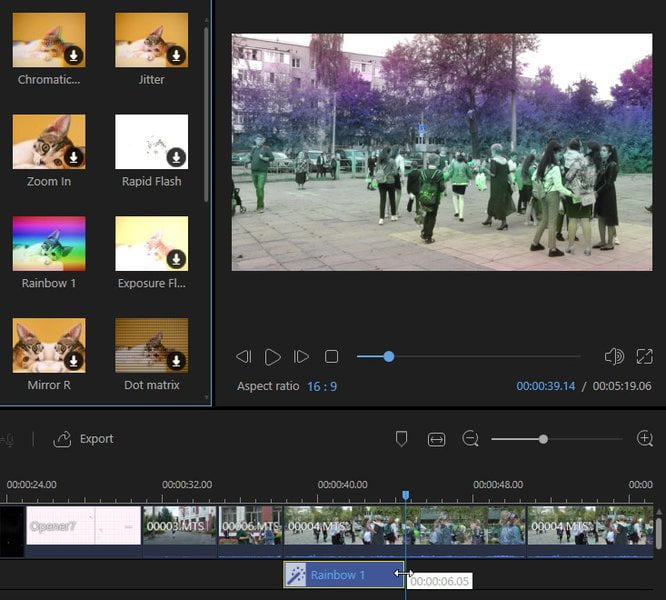The width and height of the screenshot is (666, 600).
Task: Click the timeline zoom in magnifier
Action: pos(645,438)
